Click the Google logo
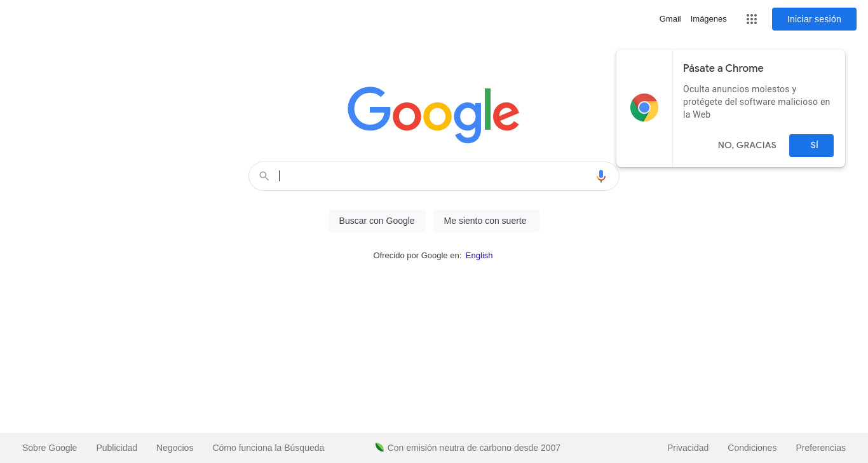The image size is (868, 463). (x=433, y=114)
